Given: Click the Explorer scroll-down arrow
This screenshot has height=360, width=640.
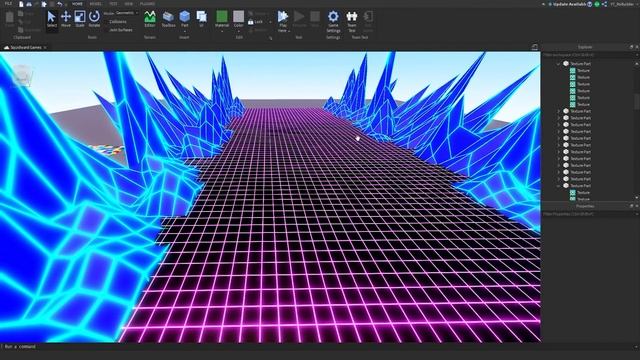Looking at the screenshot, I should [x=637, y=198].
